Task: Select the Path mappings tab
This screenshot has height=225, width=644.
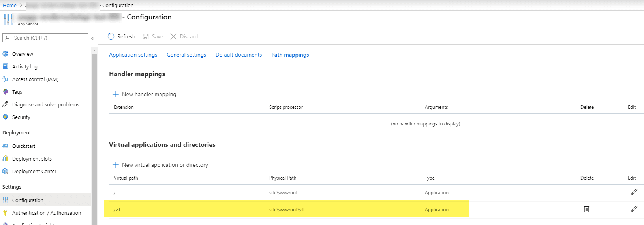Action: pos(290,55)
